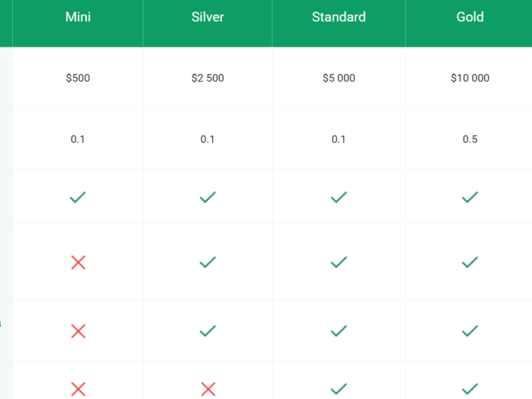Click the 0.5 value in Gold column

click(x=470, y=139)
